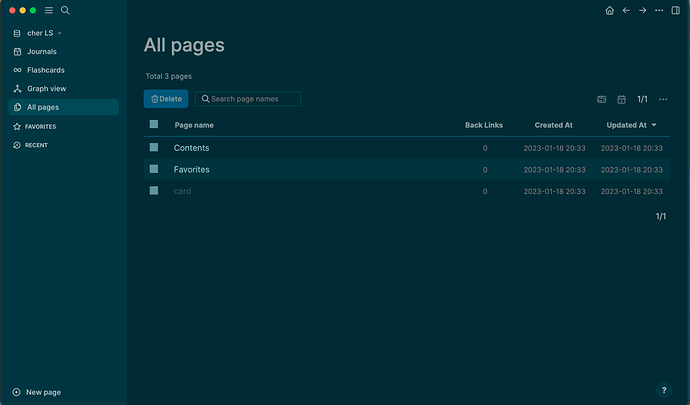This screenshot has height=405, width=690.
Task: Click the Total 3 pages text
Action: click(169, 76)
